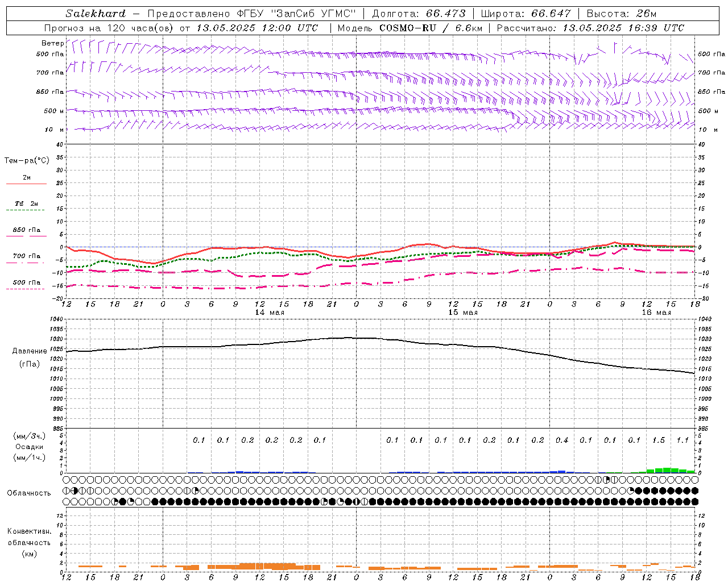728x582 pixels.
Task: Click the 14 мая date label
Action: (270, 313)
